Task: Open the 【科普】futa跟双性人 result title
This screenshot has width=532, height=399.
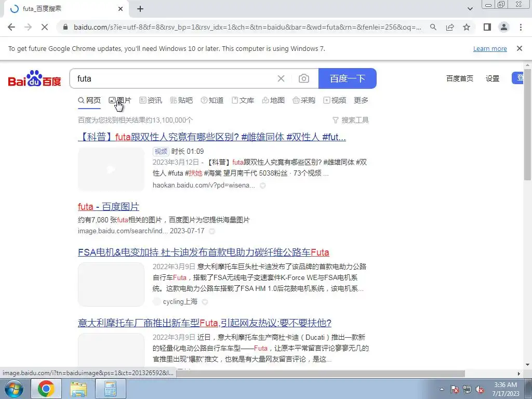Action: pyautogui.click(x=212, y=137)
